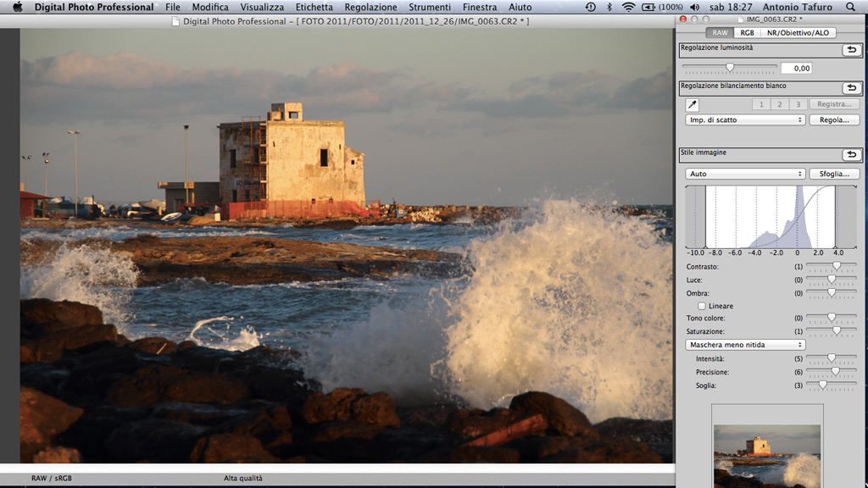Select white balance preset button 1

point(761,104)
